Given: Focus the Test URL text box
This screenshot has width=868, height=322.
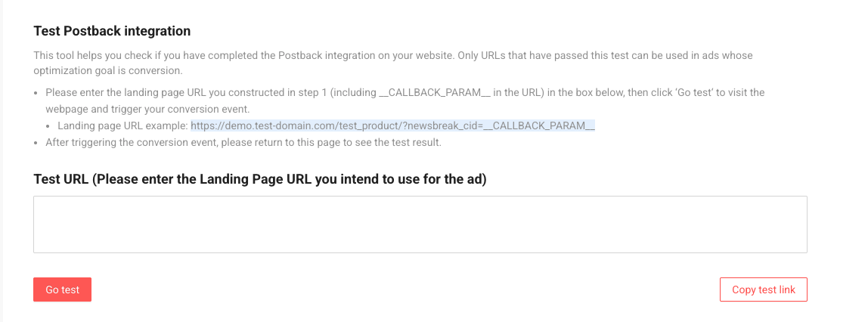Looking at the screenshot, I should pos(420,224).
